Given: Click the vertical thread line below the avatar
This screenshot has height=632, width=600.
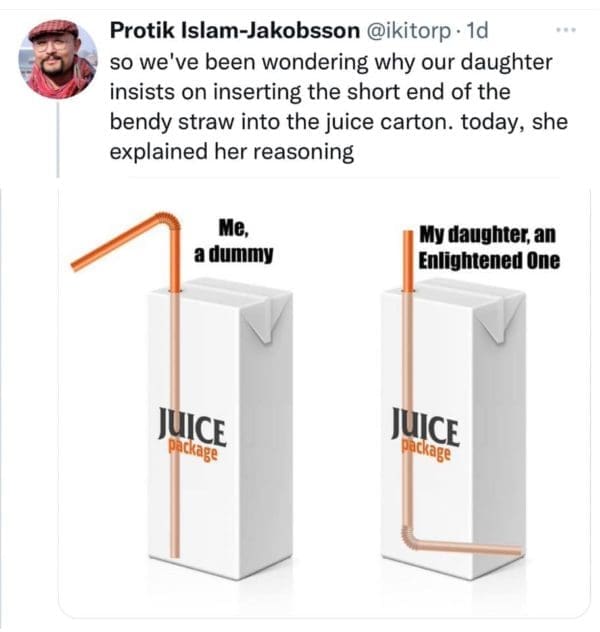Looking at the screenshot, I should (x=58, y=140).
